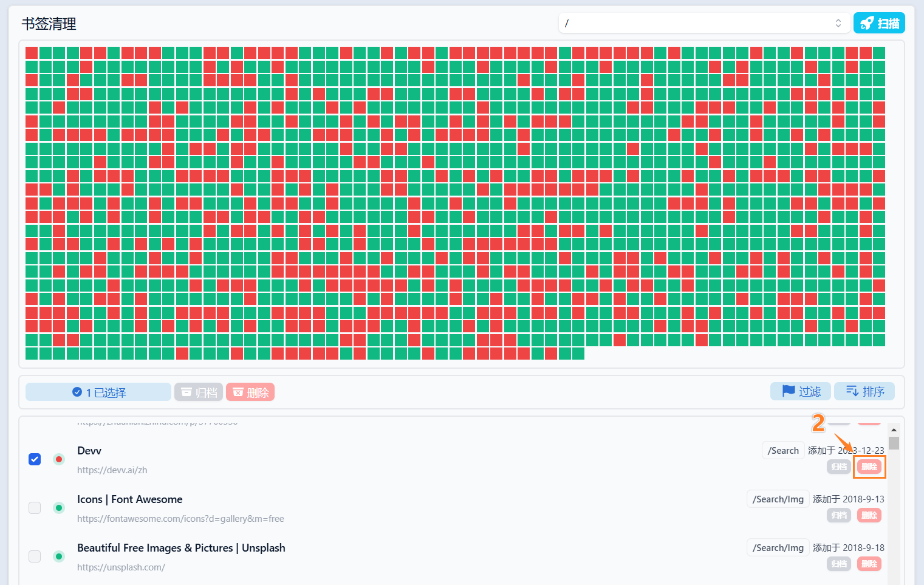Image resolution: width=924 pixels, height=585 pixels.
Task: Open the 排序 sort options
Action: pyautogui.click(x=864, y=392)
